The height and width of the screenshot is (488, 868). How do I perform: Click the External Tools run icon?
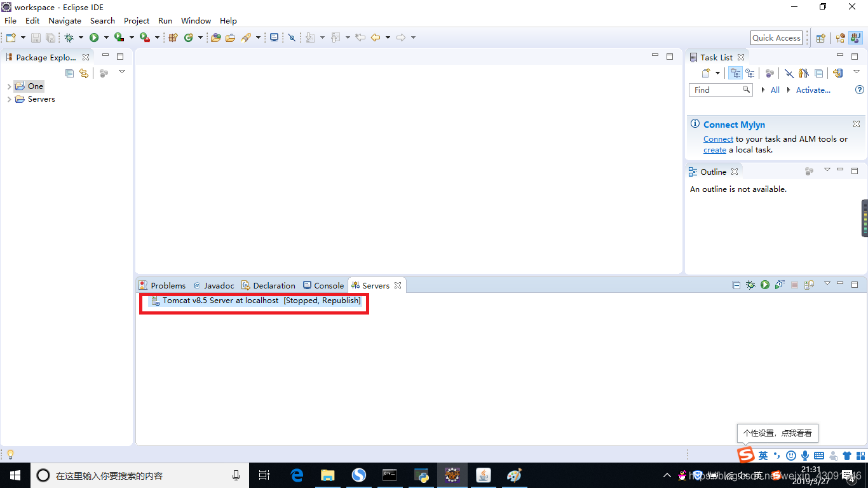coord(145,37)
